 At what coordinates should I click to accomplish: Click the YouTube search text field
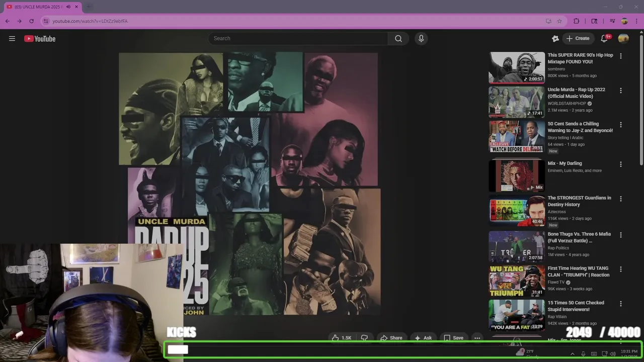pyautogui.click(x=298, y=39)
